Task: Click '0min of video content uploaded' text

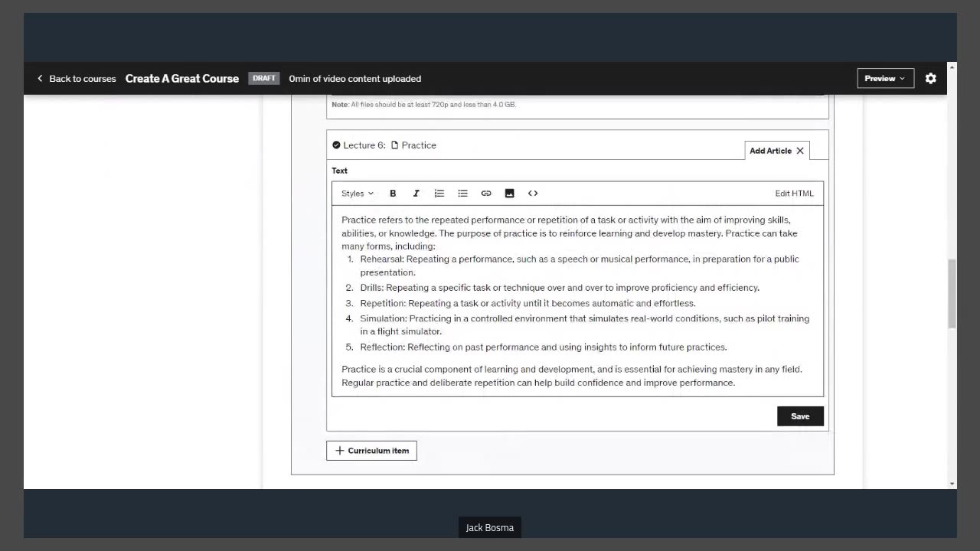Action: (355, 78)
